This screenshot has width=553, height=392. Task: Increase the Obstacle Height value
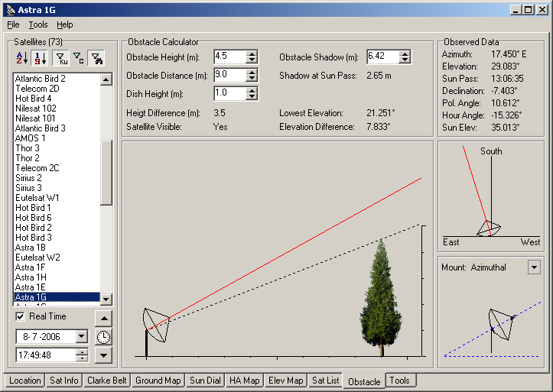click(x=252, y=53)
